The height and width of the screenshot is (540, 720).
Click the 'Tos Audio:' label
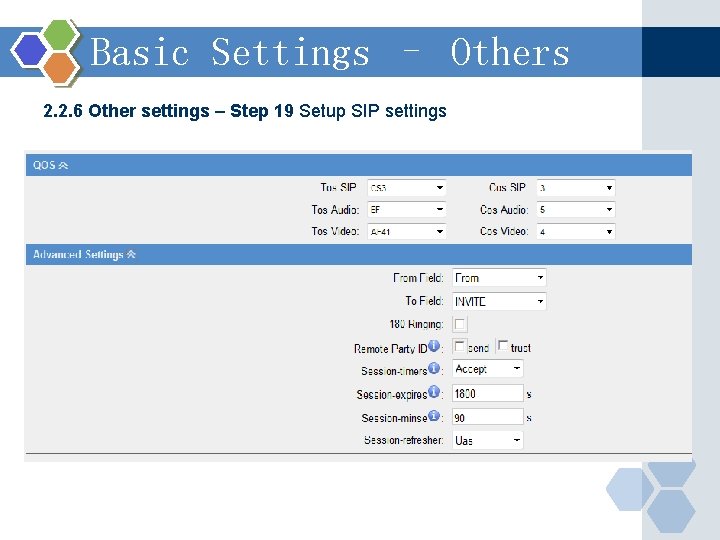335,210
